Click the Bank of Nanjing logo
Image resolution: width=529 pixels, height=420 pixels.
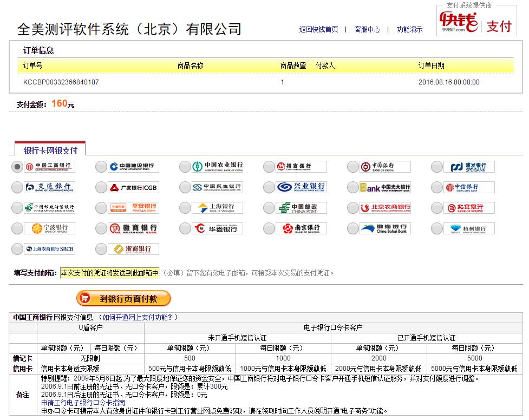click(301, 228)
